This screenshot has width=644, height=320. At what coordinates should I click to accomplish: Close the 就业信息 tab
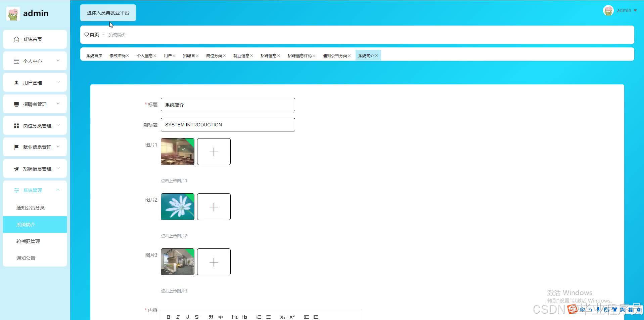point(251,56)
